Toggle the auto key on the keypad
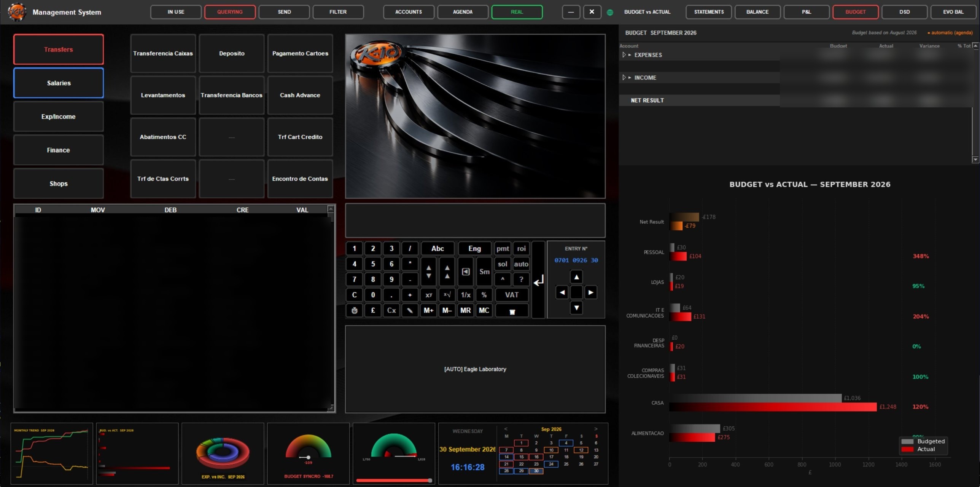The height and width of the screenshot is (487, 980). (521, 264)
